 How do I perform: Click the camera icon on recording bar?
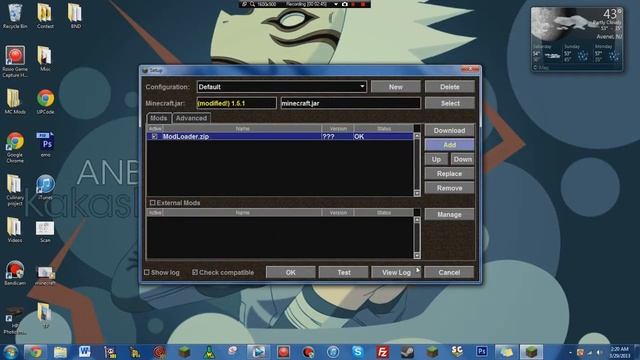344,4
